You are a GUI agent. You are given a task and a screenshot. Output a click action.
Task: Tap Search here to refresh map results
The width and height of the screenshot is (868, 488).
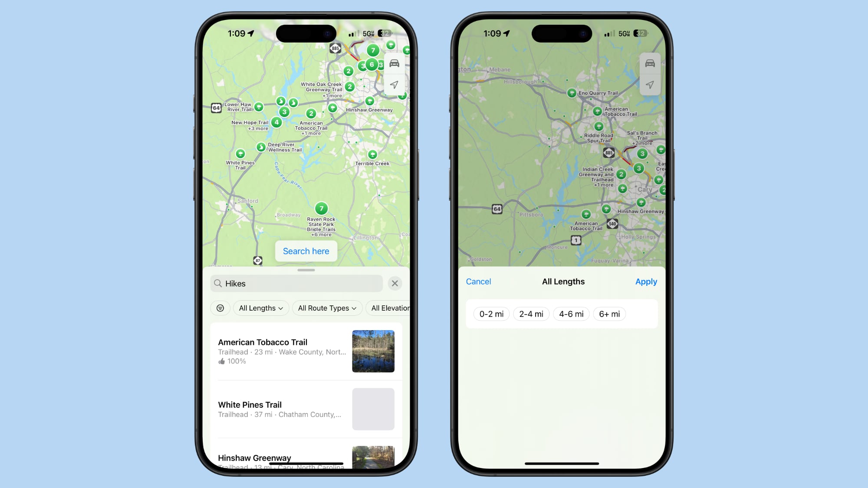pos(306,251)
